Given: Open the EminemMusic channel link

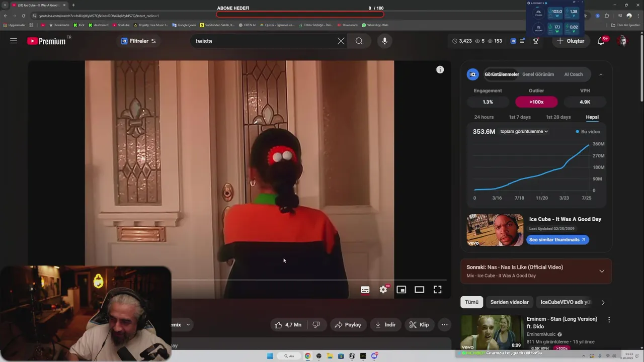Looking at the screenshot, I should coord(541,334).
